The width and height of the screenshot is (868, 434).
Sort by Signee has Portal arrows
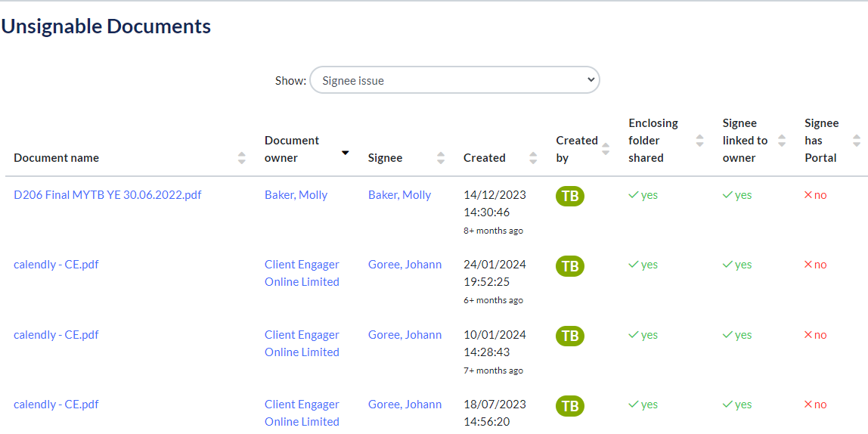pos(857,141)
